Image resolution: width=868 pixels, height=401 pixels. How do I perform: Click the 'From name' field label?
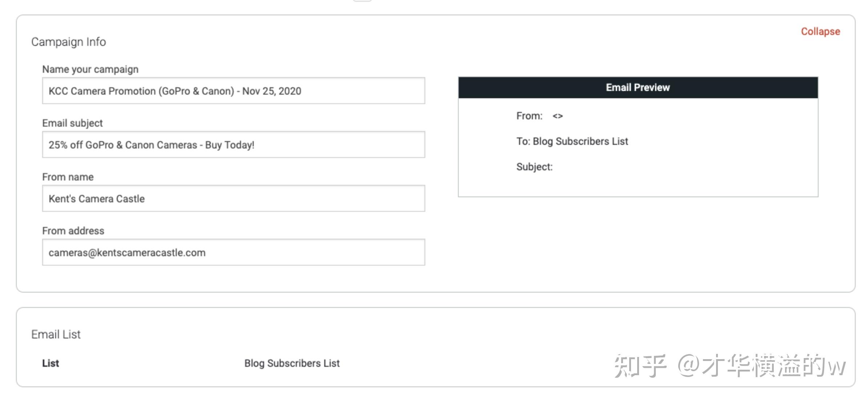(68, 177)
